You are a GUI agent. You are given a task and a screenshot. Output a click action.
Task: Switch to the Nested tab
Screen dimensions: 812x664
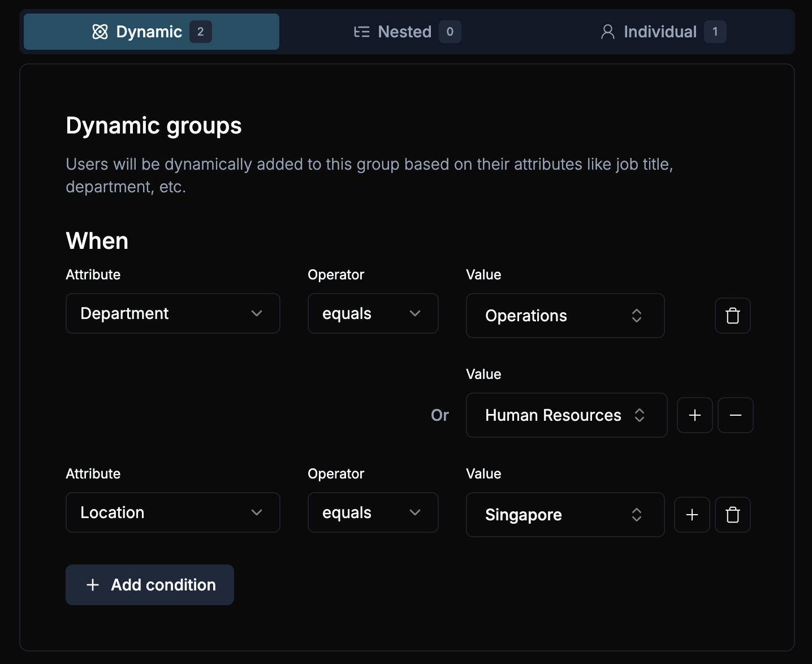point(405,32)
